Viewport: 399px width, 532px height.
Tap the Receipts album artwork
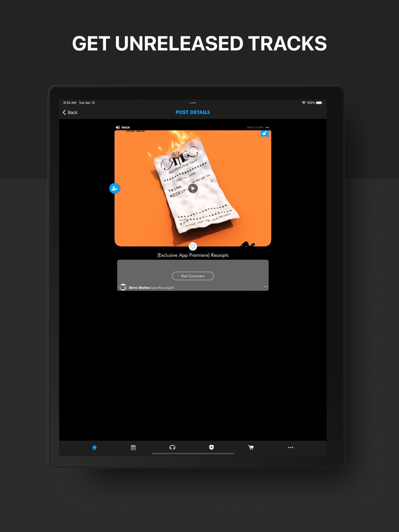coord(193,188)
